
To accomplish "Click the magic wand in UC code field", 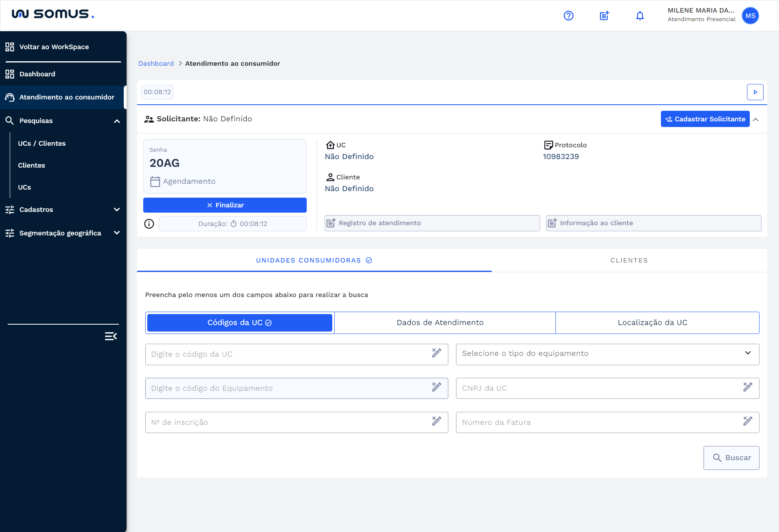I will coord(437,353).
